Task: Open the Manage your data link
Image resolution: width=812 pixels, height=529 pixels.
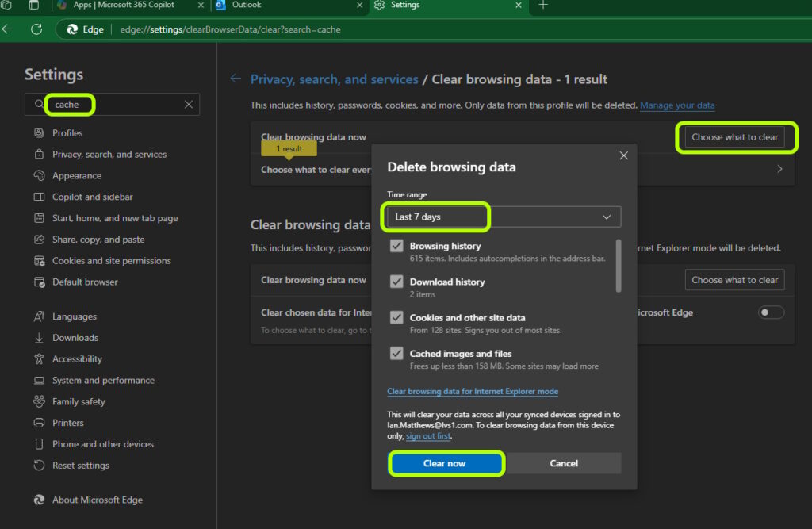Action: (x=677, y=105)
